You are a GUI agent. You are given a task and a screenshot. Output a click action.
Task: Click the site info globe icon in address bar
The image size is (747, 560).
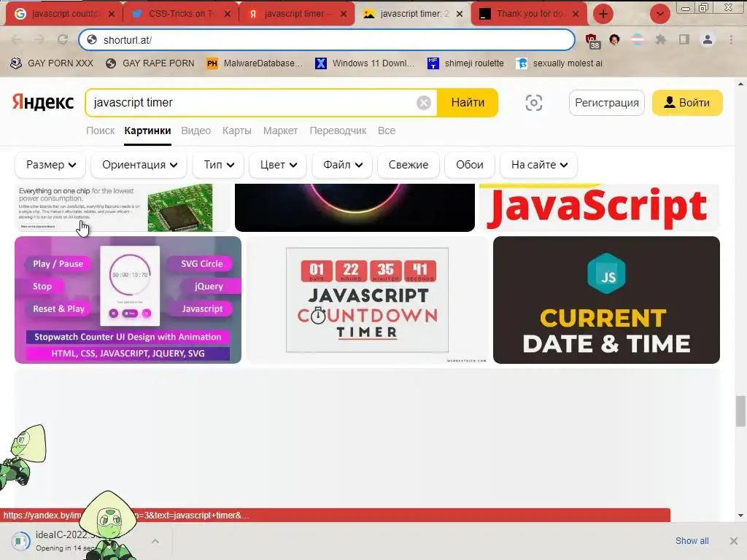[x=91, y=40]
